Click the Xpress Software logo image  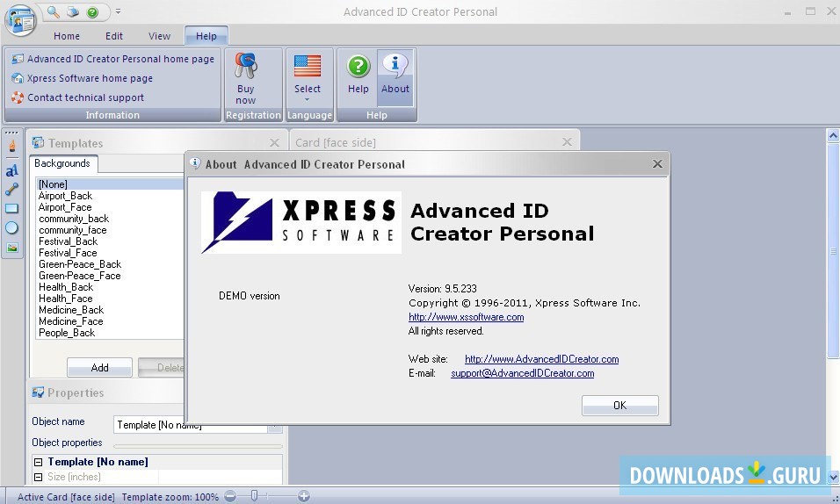301,222
